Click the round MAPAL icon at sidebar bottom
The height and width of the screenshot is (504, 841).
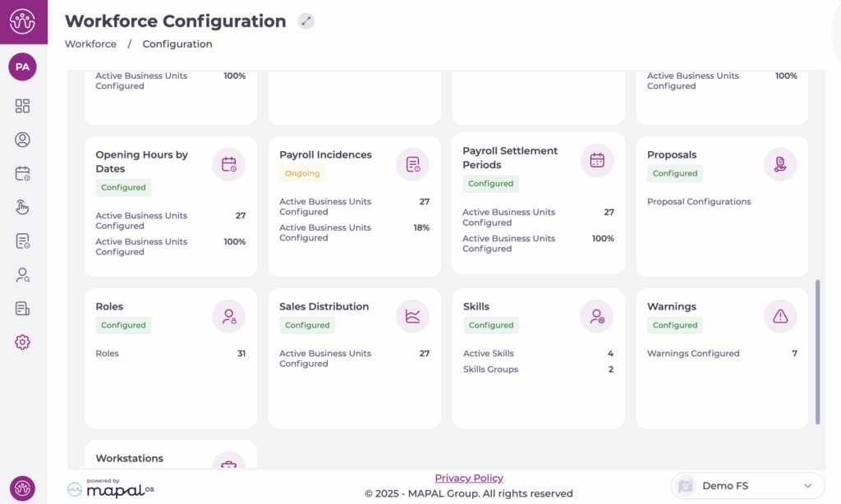click(22, 488)
